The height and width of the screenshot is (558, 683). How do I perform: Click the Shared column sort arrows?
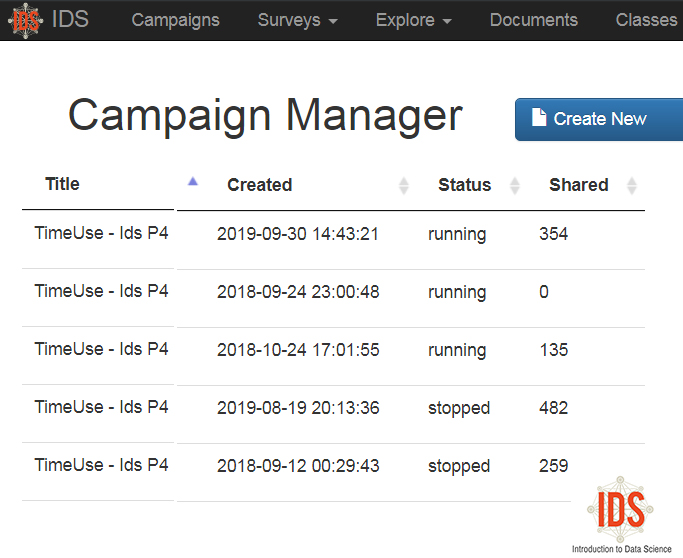(632, 186)
